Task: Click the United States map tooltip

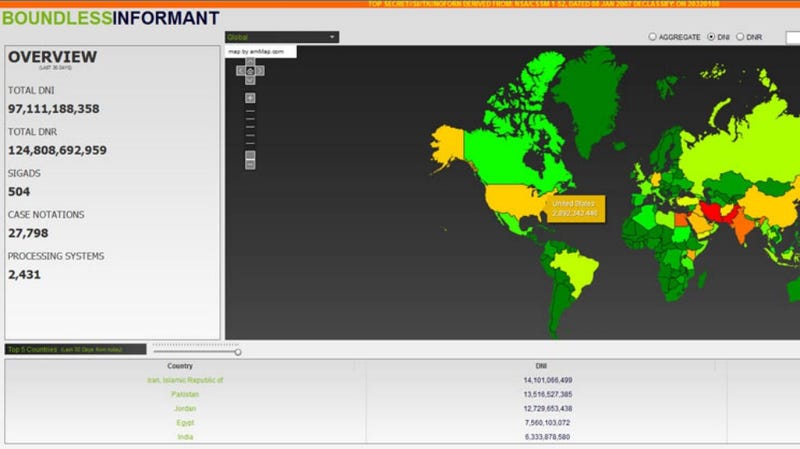Action: click(x=576, y=208)
